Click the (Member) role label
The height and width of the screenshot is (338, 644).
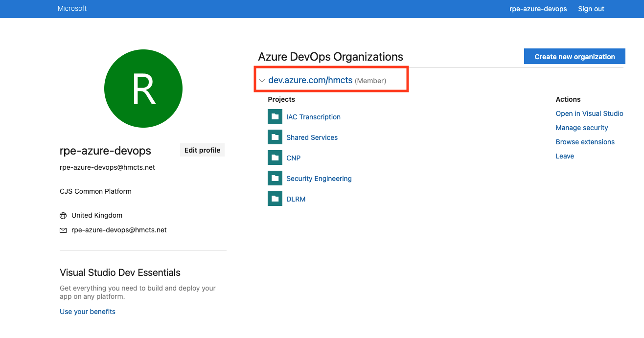click(x=370, y=81)
